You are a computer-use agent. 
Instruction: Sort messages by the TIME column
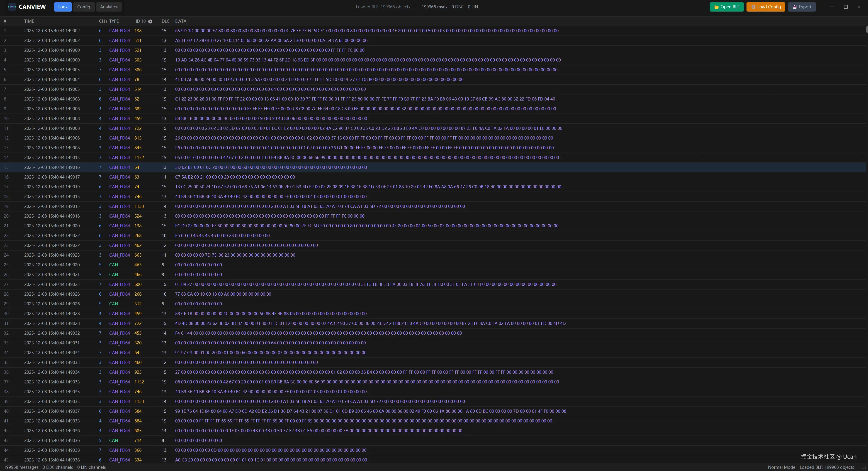coord(29,21)
